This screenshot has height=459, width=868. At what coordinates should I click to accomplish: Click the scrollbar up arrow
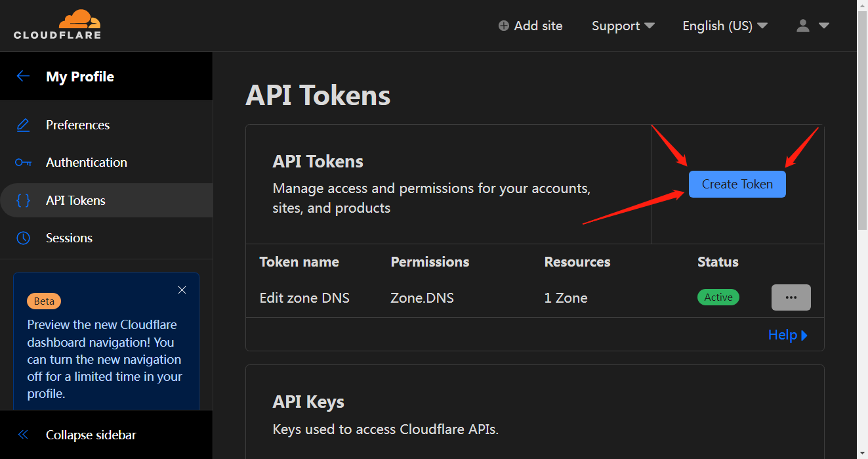[x=863, y=6]
